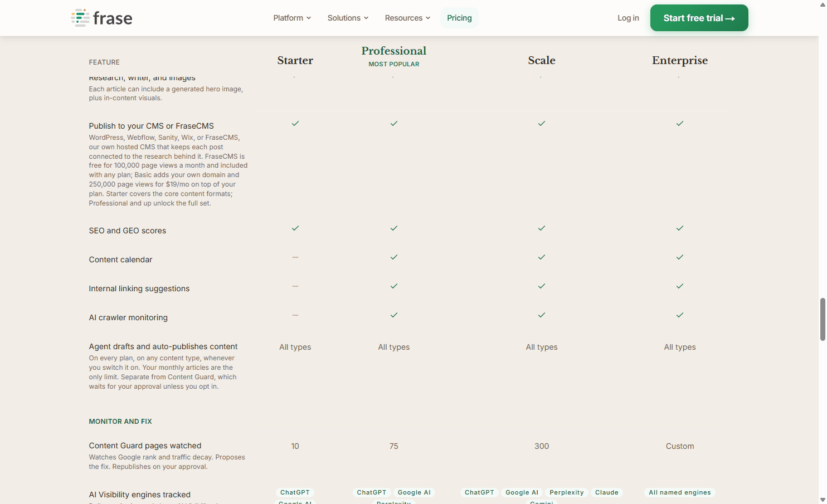
Task: Click Starter dash for Internal linking suggestions
Action: 295,286
